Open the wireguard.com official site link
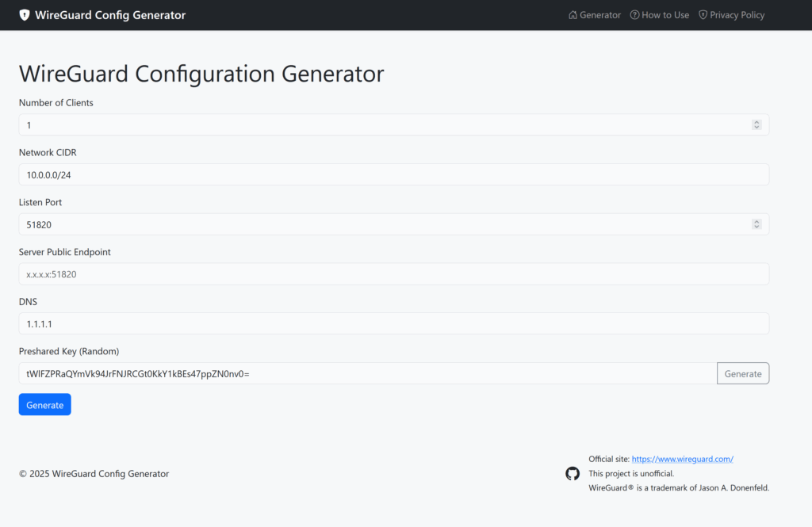This screenshot has width=812, height=527. [x=683, y=459]
